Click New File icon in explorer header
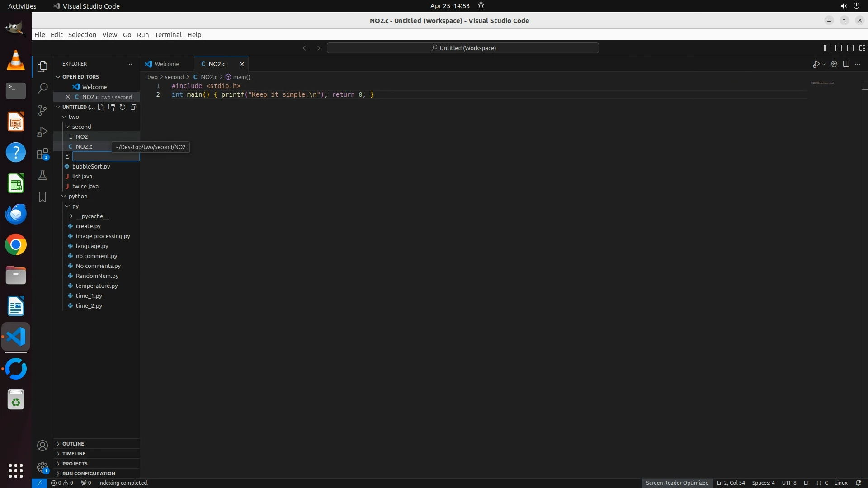Viewport: 868px width, 488px height. (101, 107)
